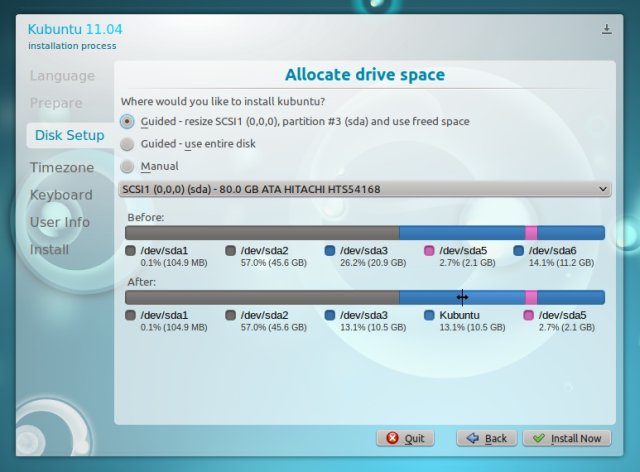Viewport: 640px width, 472px height.
Task: Select the Manual partitioning radio option
Action: tap(127, 166)
